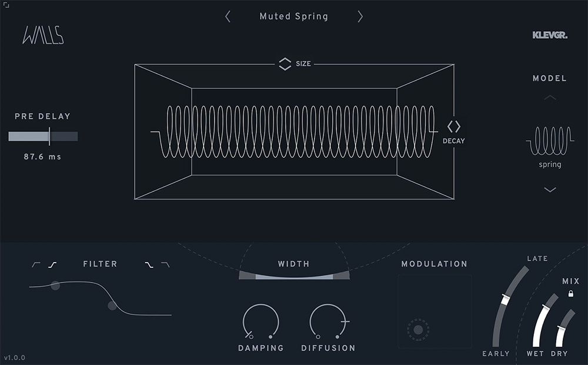Viewport: 588px width, 365px height.
Task: Click the resize corner icon at top-left
Action: (x=7, y=6)
